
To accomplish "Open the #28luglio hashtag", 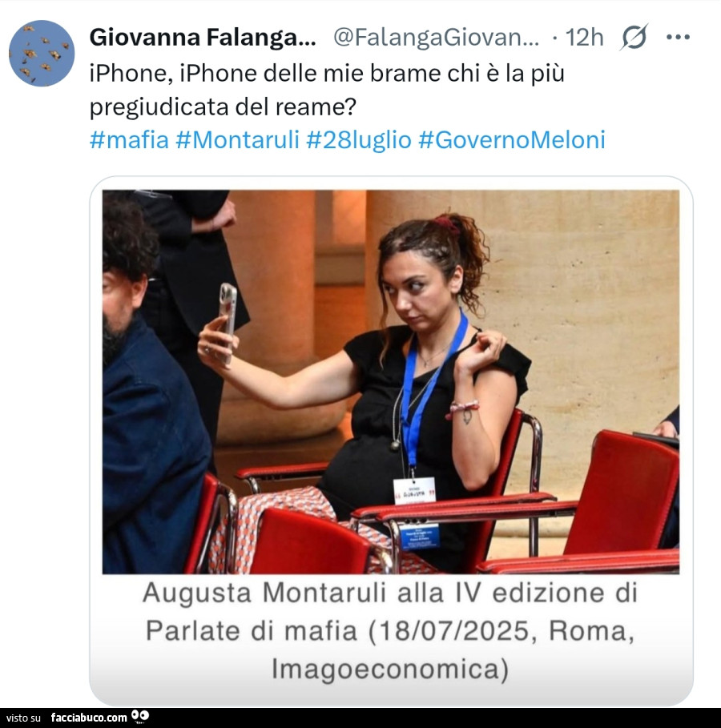I will tap(359, 139).
